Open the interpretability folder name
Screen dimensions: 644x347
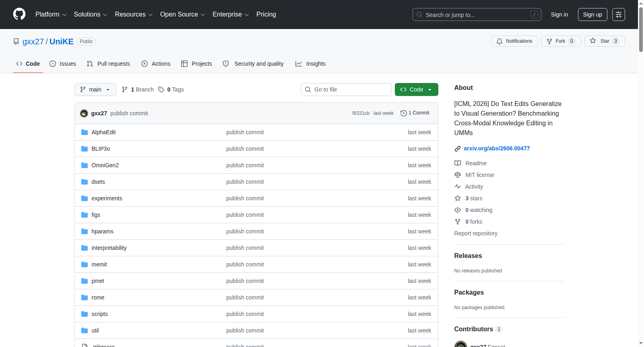click(109, 248)
